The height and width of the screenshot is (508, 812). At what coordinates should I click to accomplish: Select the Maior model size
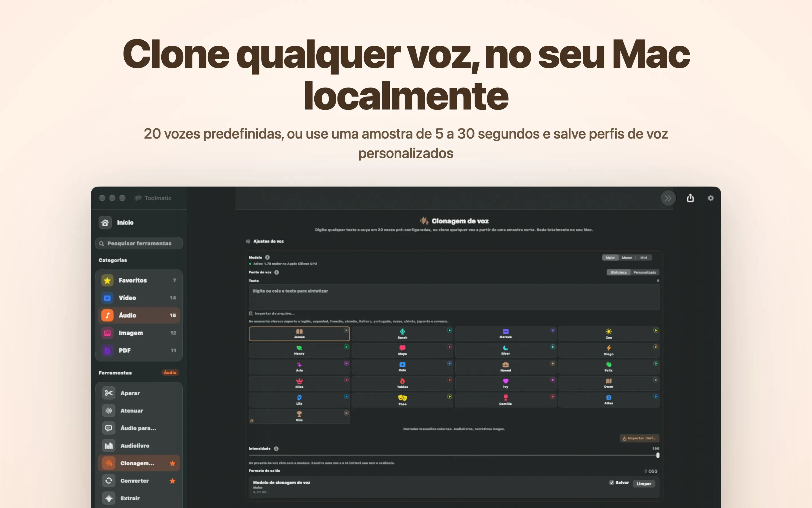click(x=610, y=258)
